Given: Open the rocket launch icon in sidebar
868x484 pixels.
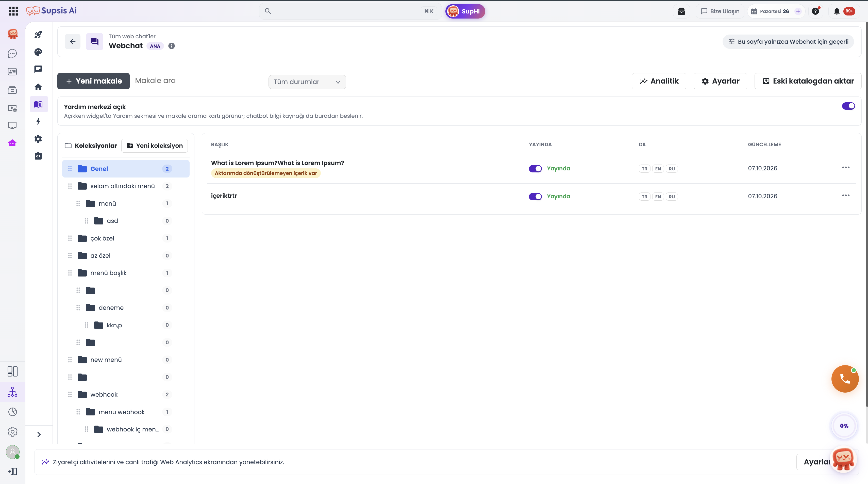Looking at the screenshot, I should click(x=38, y=34).
